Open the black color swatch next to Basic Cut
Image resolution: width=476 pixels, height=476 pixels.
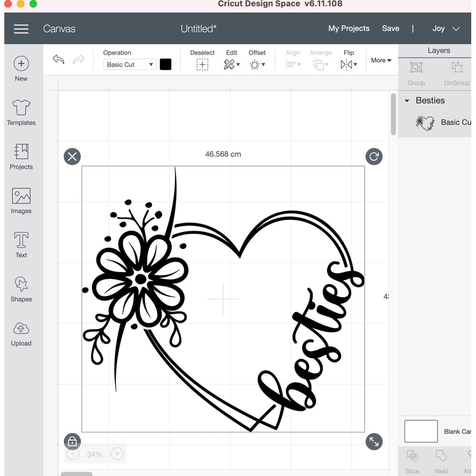pos(166,64)
